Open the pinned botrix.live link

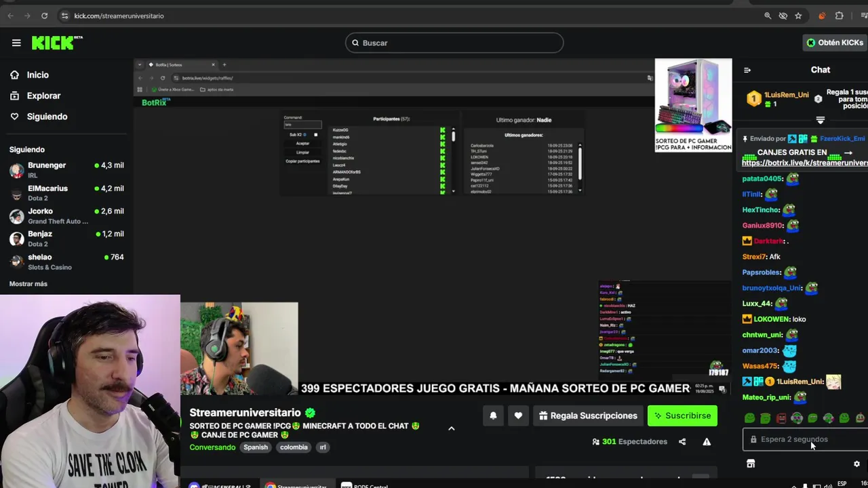click(x=805, y=163)
